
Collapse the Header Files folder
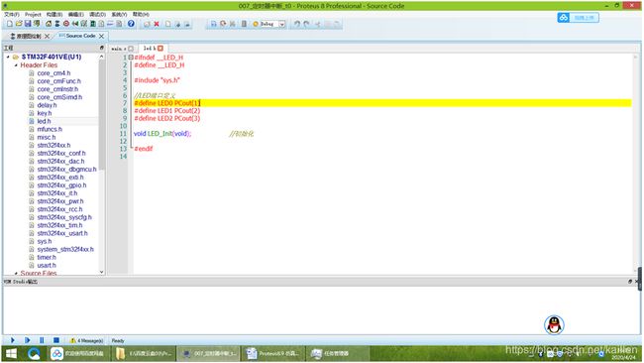16,64
